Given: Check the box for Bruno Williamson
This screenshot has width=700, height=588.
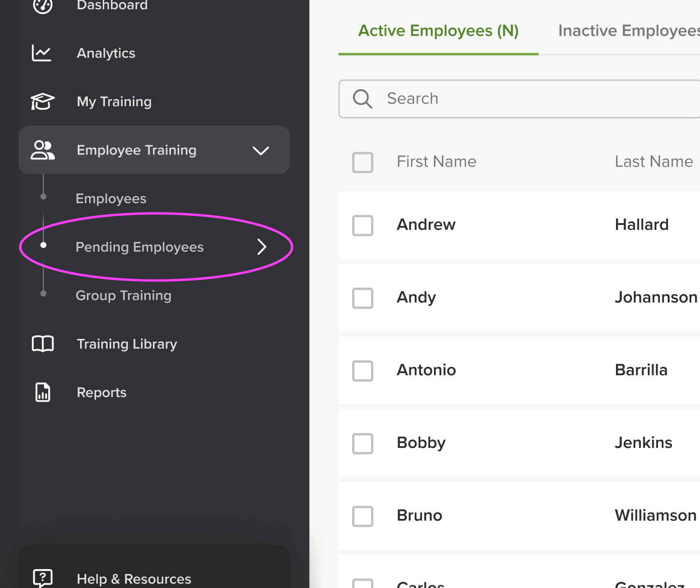Looking at the screenshot, I should pos(363,516).
